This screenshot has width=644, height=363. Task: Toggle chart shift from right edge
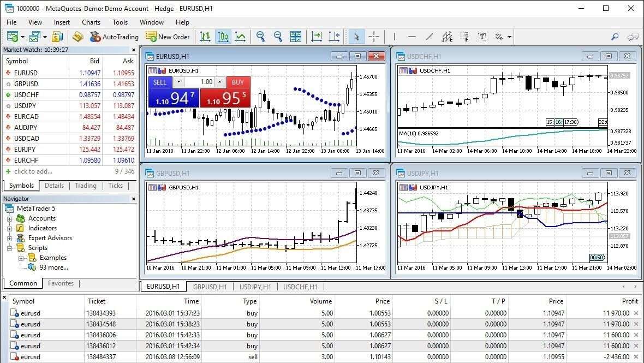tap(335, 37)
